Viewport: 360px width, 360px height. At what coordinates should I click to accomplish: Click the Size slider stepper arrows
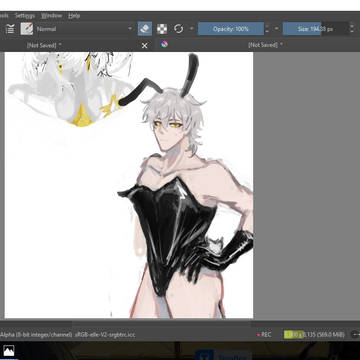point(352,29)
